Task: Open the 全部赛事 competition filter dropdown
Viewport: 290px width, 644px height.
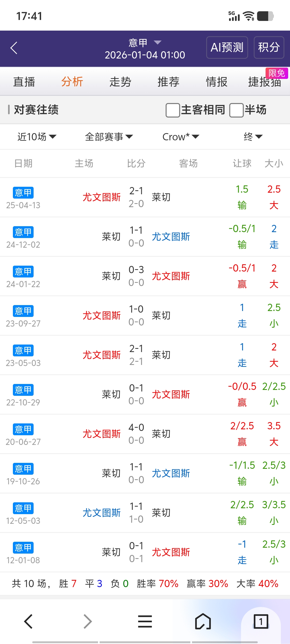Action: coord(109,137)
